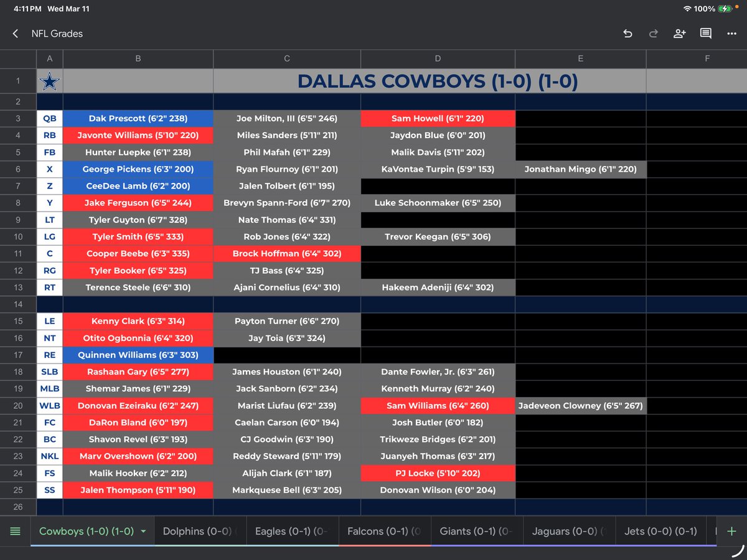The width and height of the screenshot is (747, 560).
Task: Select the Marv Overshown (6'2" 200) cell
Action: [138, 456]
